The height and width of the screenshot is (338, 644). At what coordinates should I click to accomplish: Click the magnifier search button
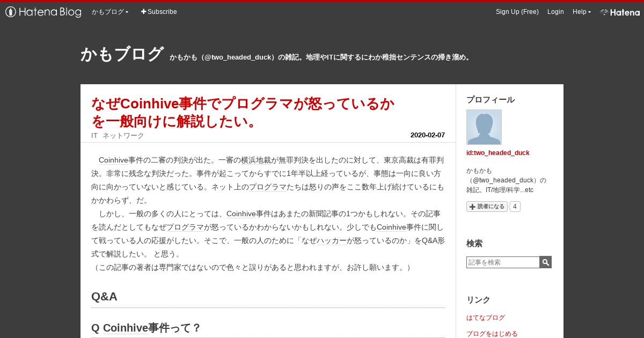pyautogui.click(x=546, y=262)
